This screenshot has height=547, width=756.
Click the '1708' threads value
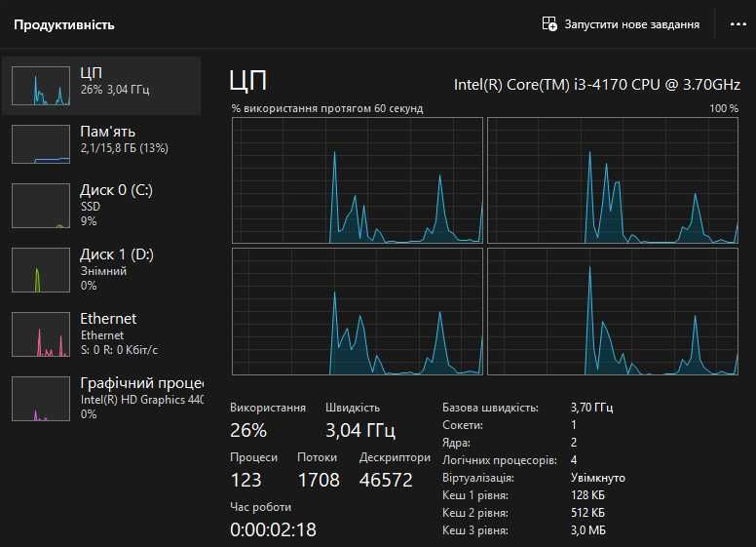coord(319,480)
